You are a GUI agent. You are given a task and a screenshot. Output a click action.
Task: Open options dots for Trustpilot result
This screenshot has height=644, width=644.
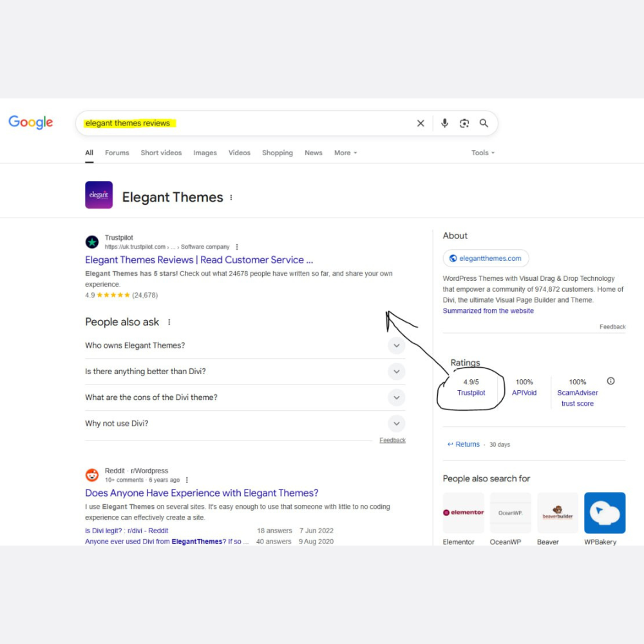[x=237, y=247]
